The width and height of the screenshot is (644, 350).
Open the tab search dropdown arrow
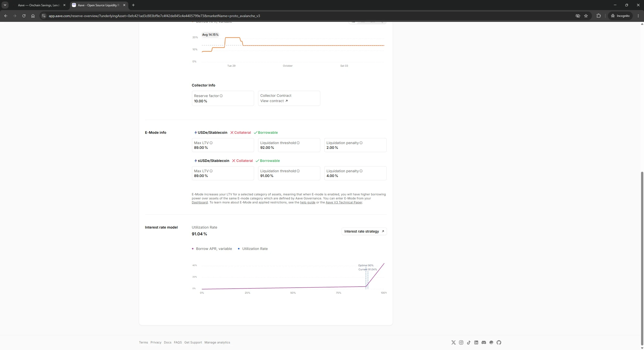5,5
